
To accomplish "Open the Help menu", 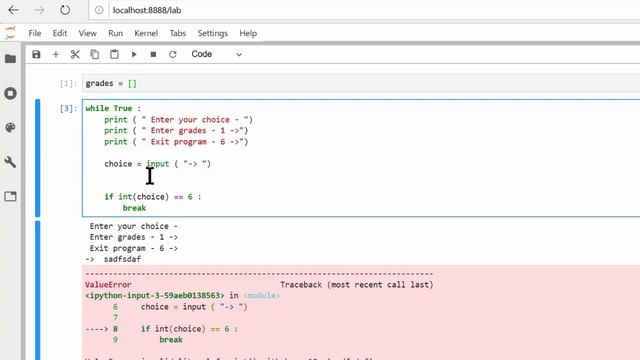I will click(248, 33).
